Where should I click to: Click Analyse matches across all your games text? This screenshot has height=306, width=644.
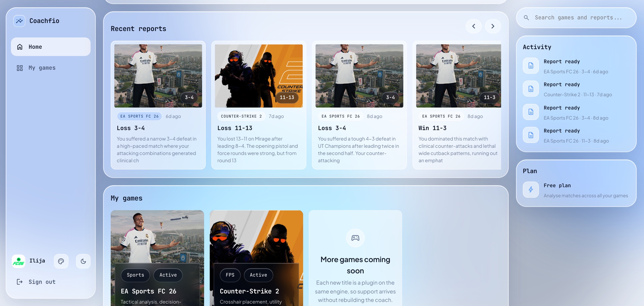pyautogui.click(x=586, y=196)
